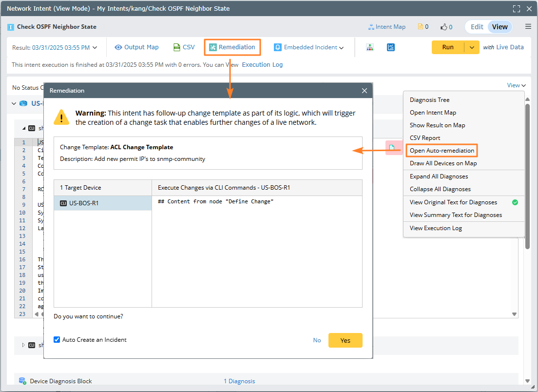538x392 pixels.
Task: Open the hamburger menu icon
Action: pyautogui.click(x=528, y=27)
